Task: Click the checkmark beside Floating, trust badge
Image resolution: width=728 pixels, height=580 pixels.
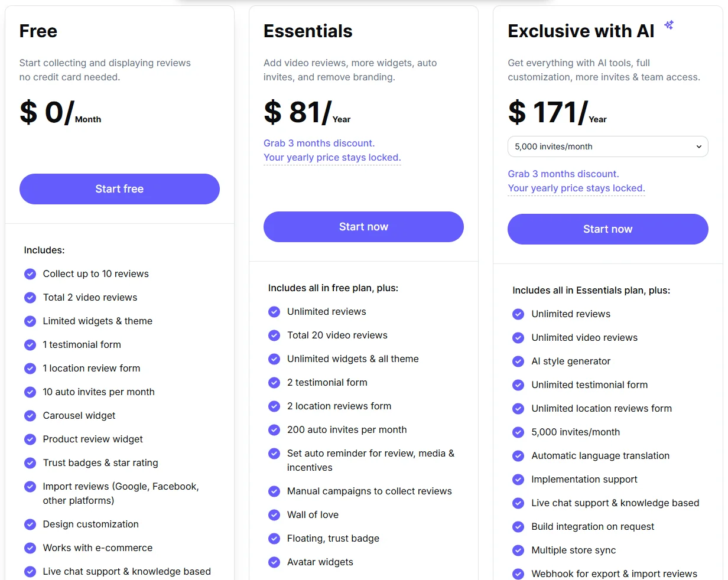Action: click(274, 538)
